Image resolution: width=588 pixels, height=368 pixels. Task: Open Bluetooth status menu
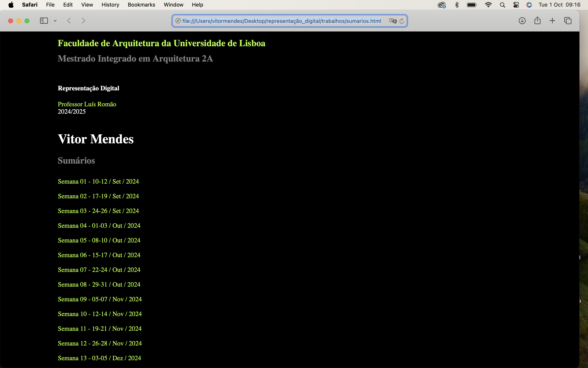click(457, 5)
